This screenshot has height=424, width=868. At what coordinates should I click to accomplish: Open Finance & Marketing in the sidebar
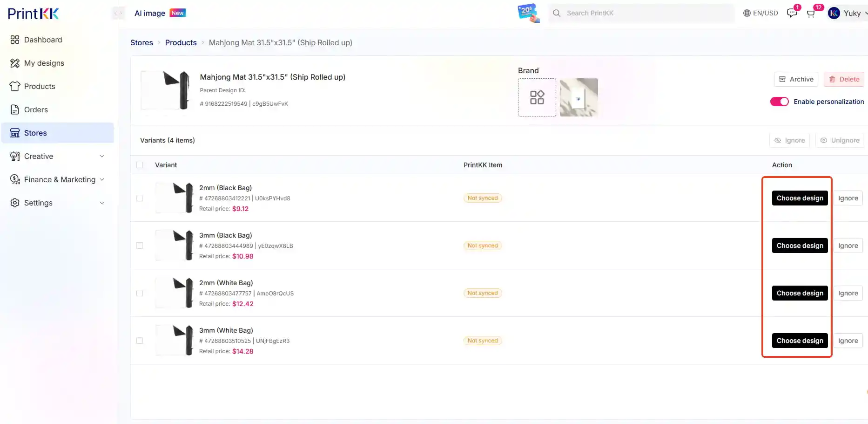60,179
